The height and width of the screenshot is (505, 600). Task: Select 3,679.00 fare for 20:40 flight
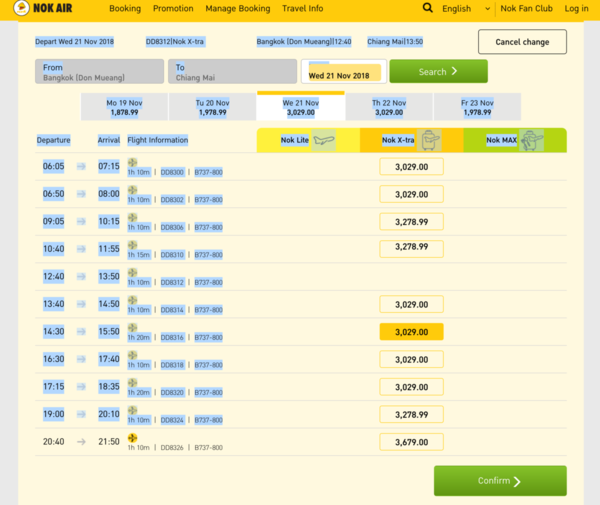(411, 442)
